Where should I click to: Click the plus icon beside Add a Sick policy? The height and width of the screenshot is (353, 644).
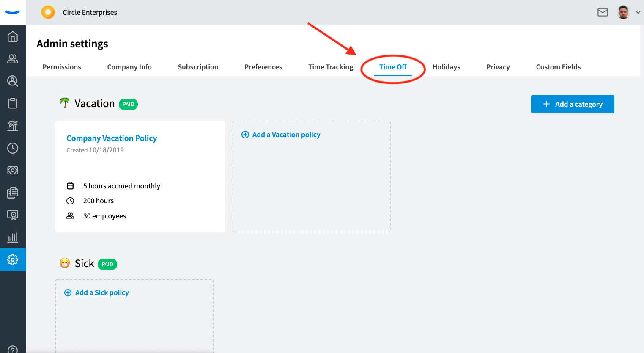tap(68, 292)
